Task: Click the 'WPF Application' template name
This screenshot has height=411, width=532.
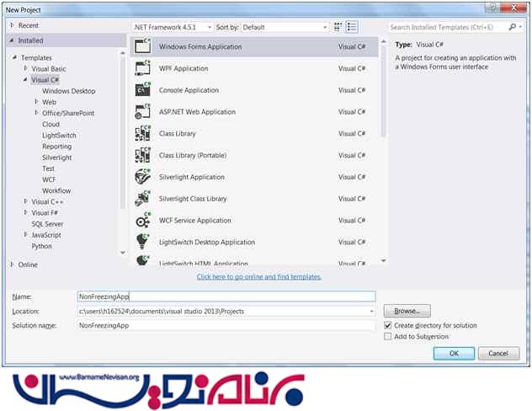Action: point(184,68)
